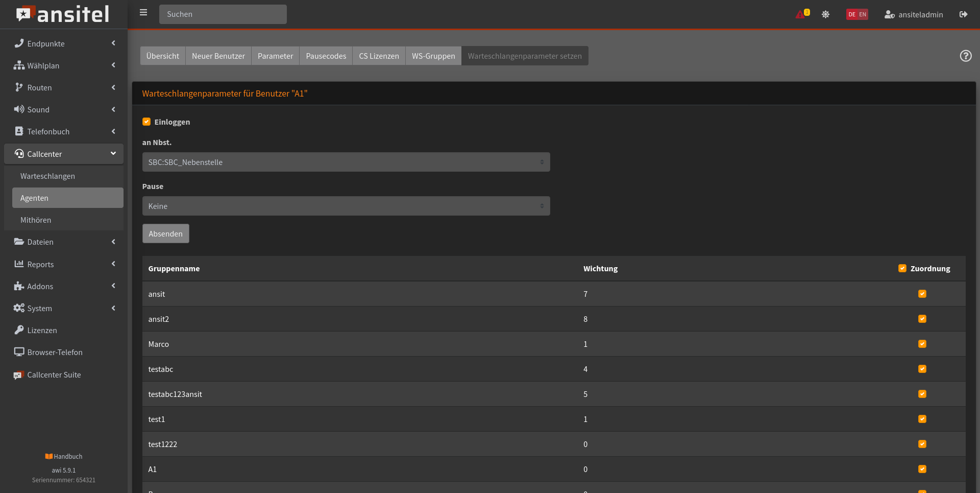
Task: Click the Absenden button
Action: pos(165,233)
